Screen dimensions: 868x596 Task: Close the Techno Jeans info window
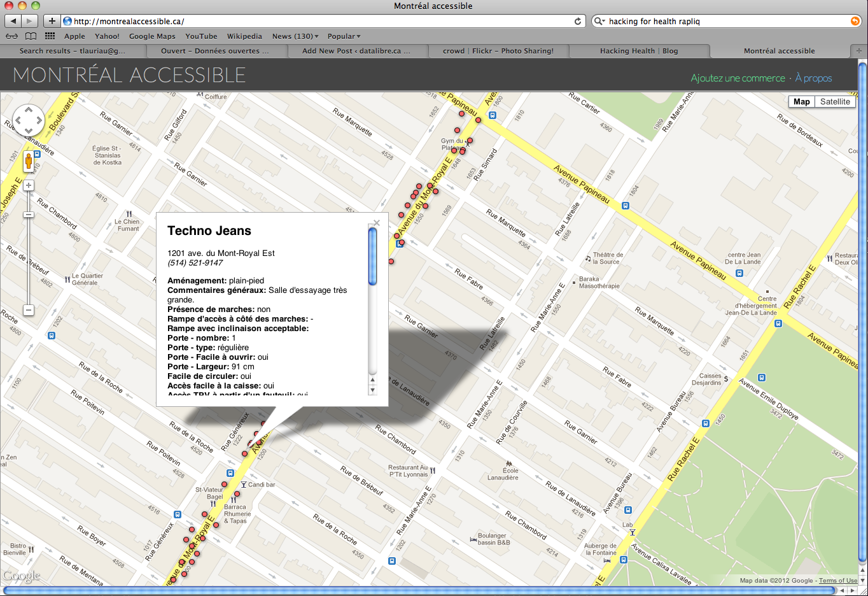pos(377,223)
